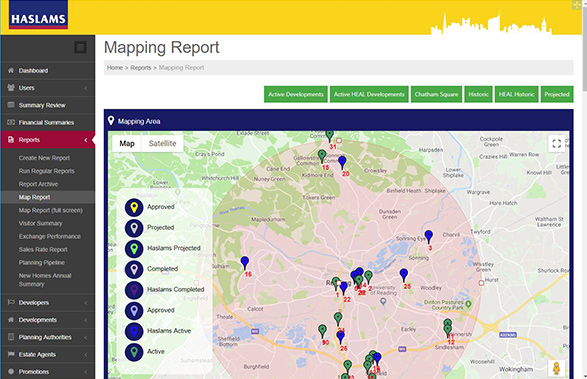
Task: Click the Haslams Active legend pin icon
Action: [x=134, y=331]
